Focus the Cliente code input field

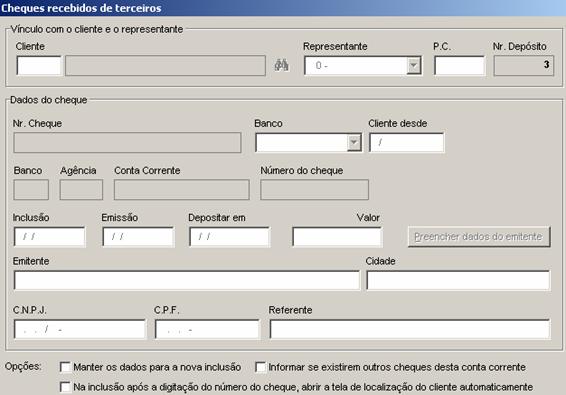(x=39, y=65)
